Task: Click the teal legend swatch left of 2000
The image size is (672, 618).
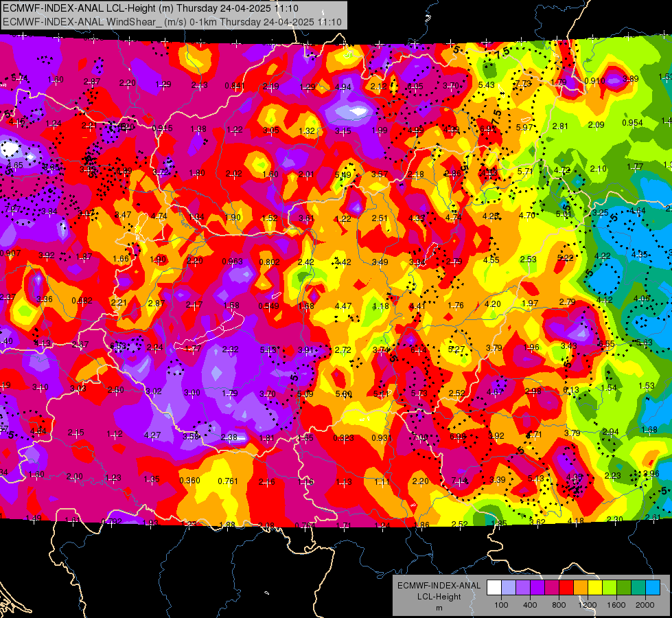Action: coord(638,588)
